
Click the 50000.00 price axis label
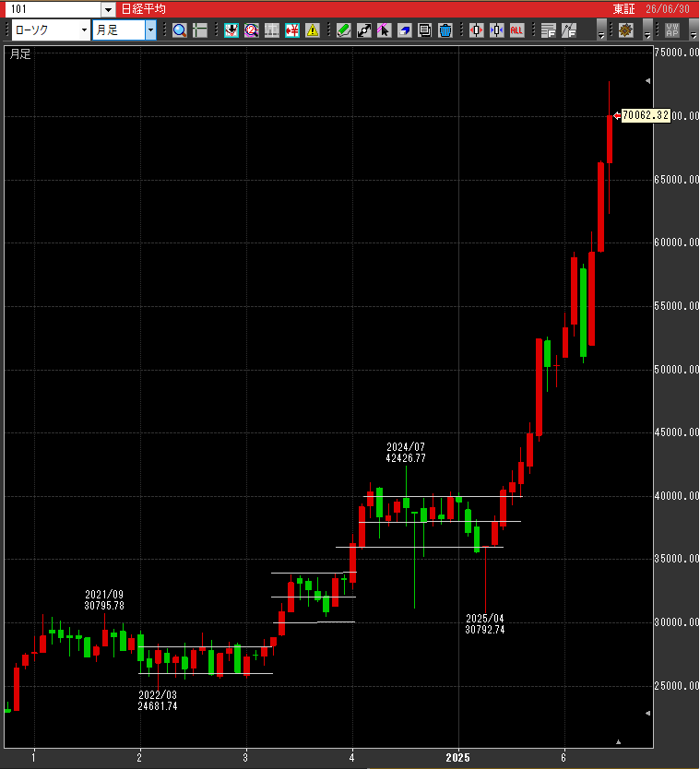tap(676, 370)
